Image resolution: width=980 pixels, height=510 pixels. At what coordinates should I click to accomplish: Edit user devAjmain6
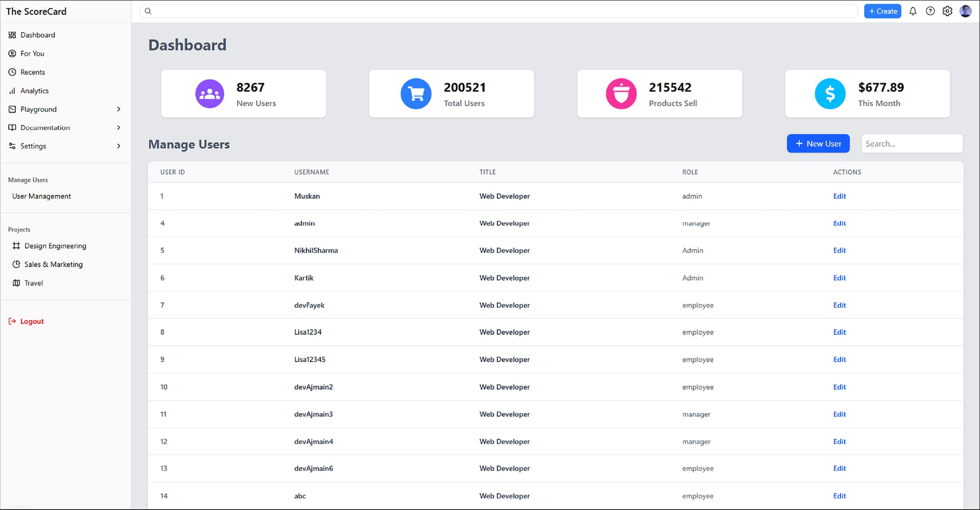[x=839, y=468]
